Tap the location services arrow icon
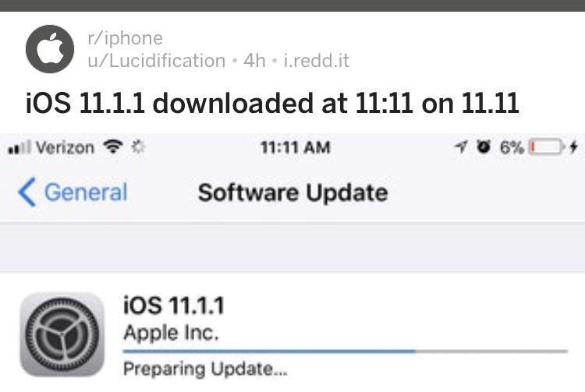Screen dimensions: 585x392 point(461,147)
